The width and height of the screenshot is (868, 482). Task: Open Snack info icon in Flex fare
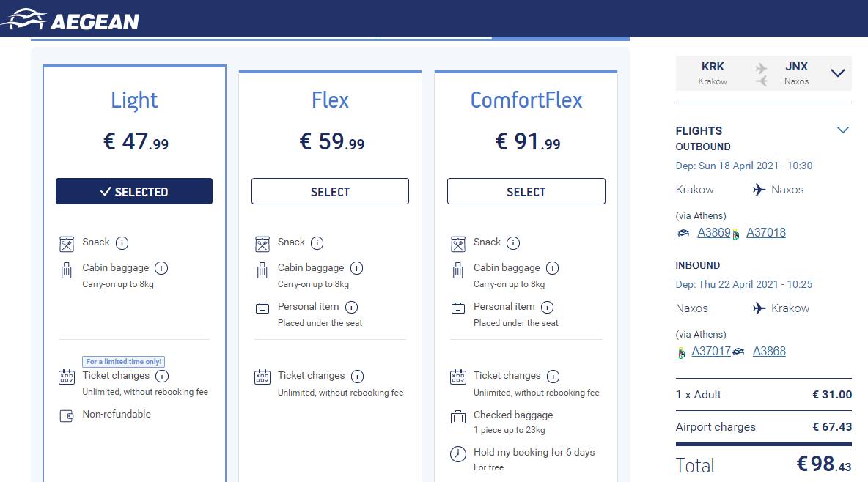[x=317, y=243]
